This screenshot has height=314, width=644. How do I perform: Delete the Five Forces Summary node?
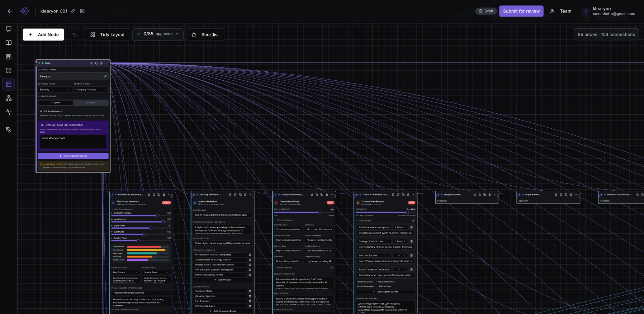pyautogui.click(x=164, y=195)
